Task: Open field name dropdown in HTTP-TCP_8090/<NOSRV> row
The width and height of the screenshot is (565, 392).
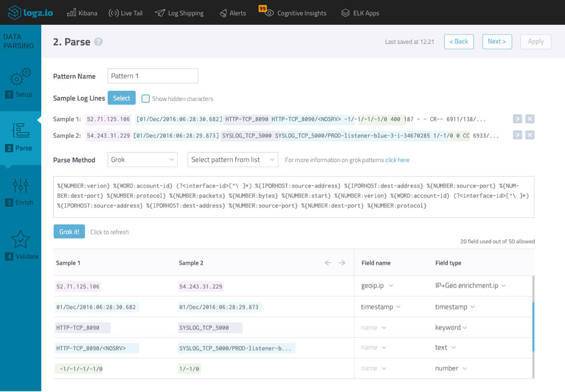Action: pos(373,347)
